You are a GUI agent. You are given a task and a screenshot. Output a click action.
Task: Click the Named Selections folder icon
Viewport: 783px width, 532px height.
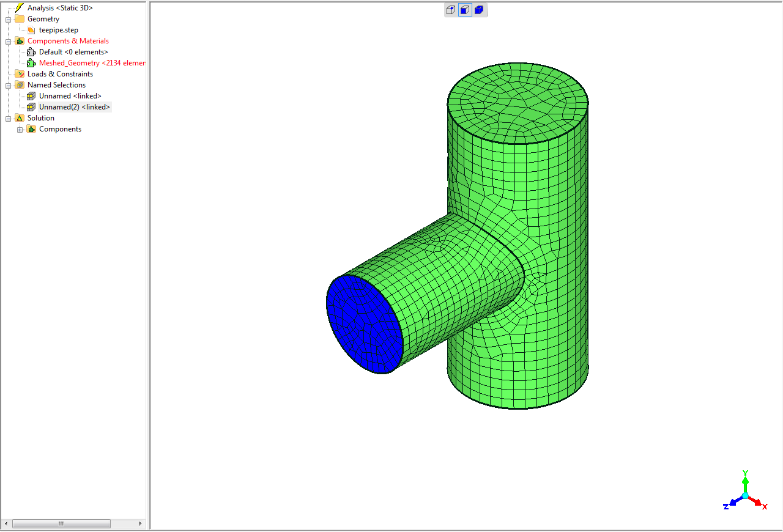pyautogui.click(x=20, y=85)
